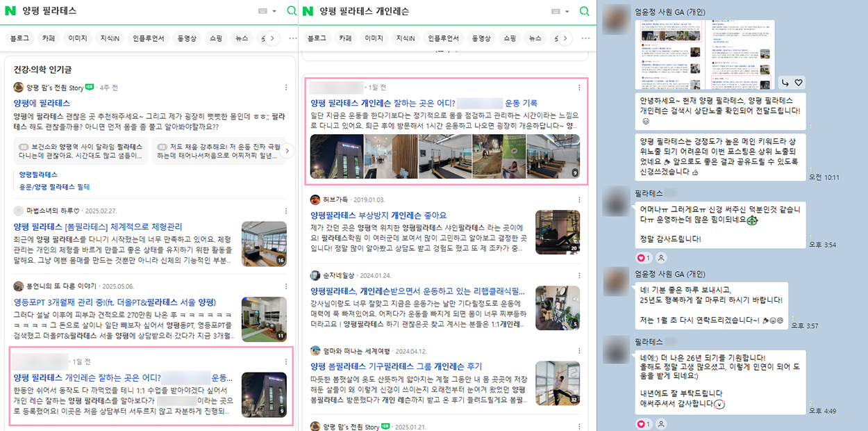Switch to 카페 tab in '양평 필라테스 개인레슨' panel

coord(345,38)
